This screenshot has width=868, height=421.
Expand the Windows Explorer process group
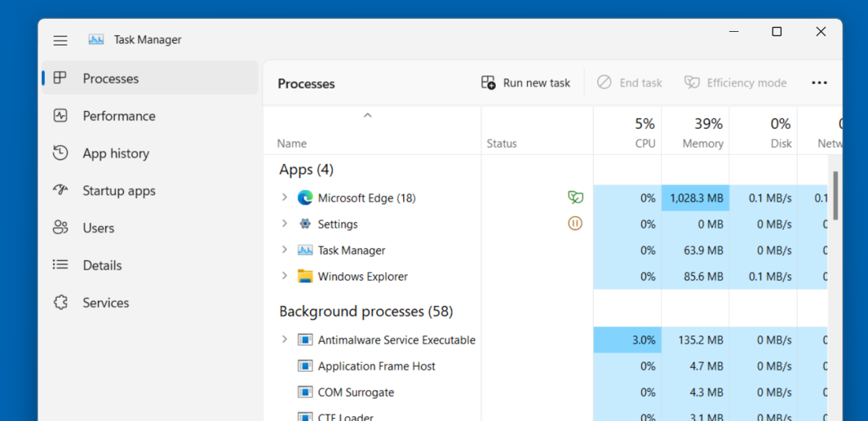click(x=285, y=275)
